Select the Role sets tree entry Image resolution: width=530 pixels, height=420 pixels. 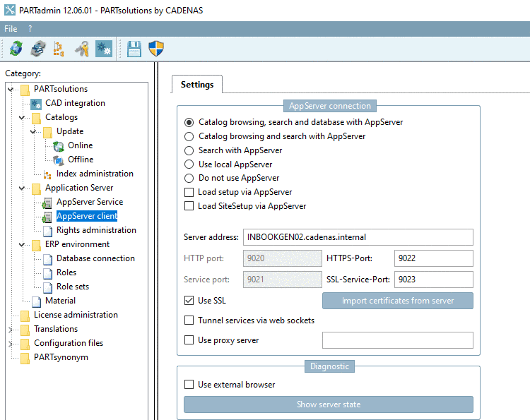point(73,287)
